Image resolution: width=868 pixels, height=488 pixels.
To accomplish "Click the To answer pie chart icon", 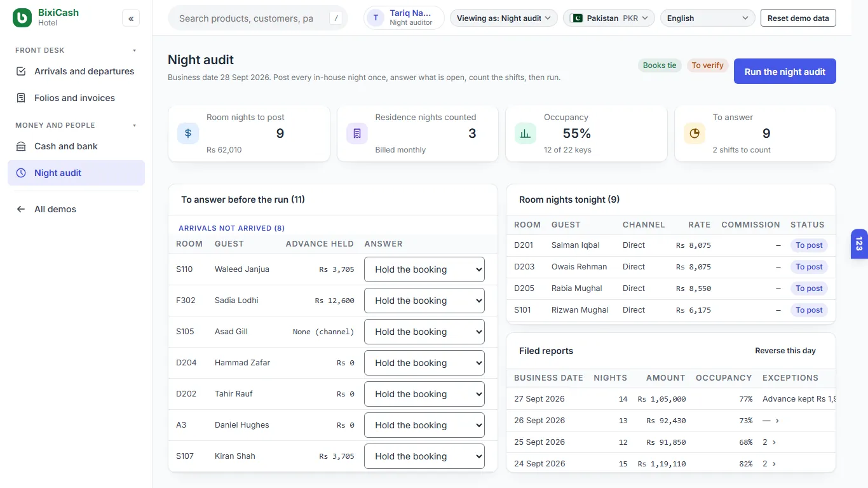I will pyautogui.click(x=695, y=133).
